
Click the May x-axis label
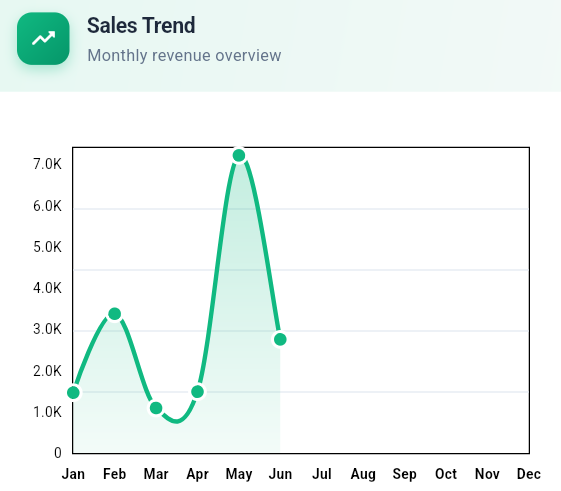(x=239, y=474)
